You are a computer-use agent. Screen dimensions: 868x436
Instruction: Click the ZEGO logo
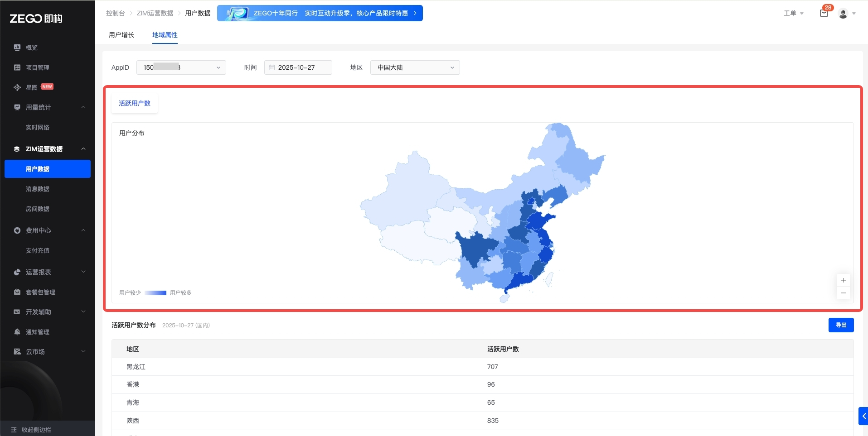coord(36,19)
